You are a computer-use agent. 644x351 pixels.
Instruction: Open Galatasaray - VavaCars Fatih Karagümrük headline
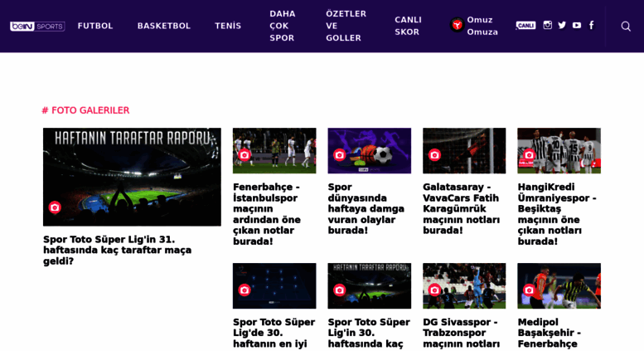coord(461,208)
